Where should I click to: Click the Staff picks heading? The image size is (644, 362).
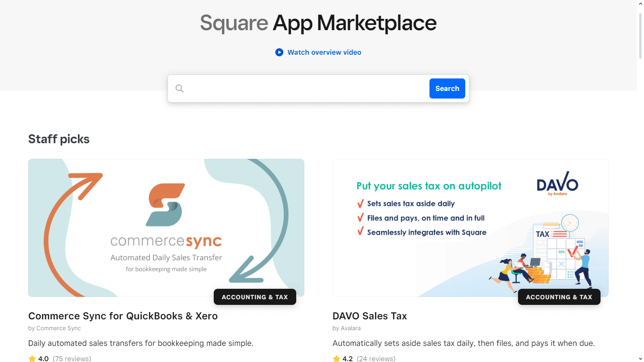(x=59, y=139)
